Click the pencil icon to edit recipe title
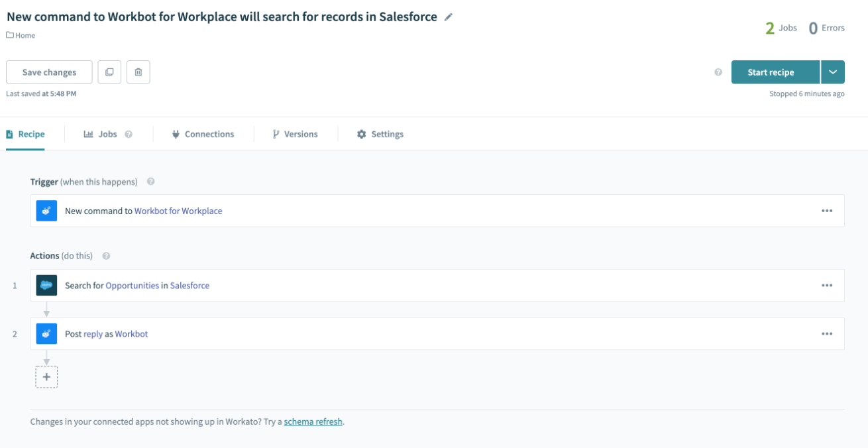This screenshot has width=868, height=448. (x=449, y=17)
